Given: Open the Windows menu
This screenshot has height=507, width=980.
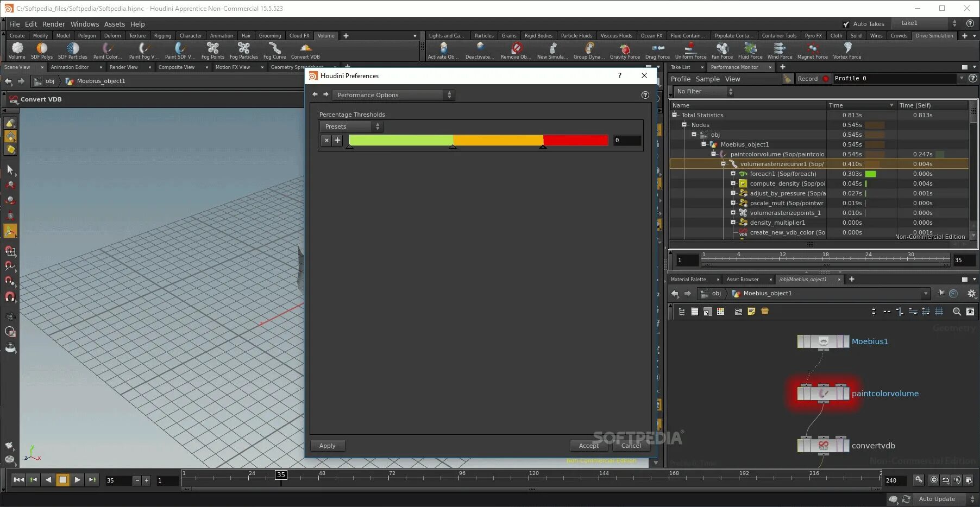Looking at the screenshot, I should [x=84, y=24].
